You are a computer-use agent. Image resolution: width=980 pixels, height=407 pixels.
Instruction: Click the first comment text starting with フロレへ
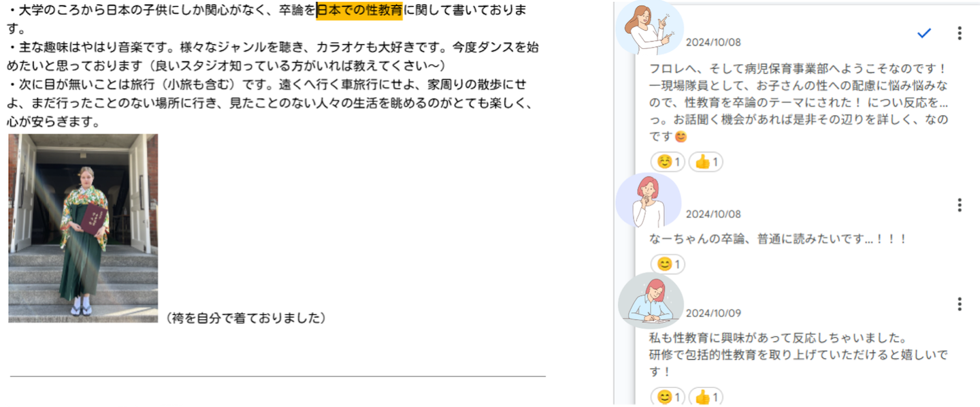coord(799,103)
